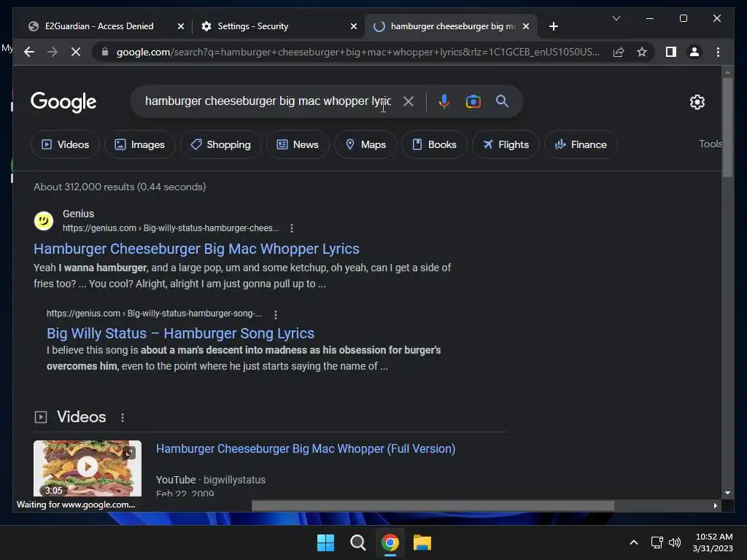Viewport: 747px width, 560px height.
Task: Open the Full Version video link
Action: click(306, 448)
